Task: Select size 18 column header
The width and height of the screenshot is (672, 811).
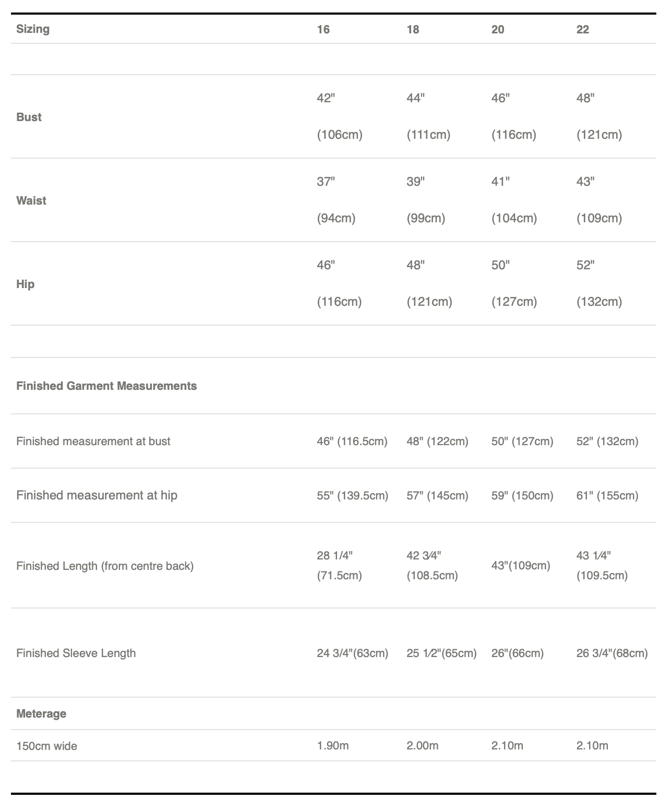Action: [413, 30]
